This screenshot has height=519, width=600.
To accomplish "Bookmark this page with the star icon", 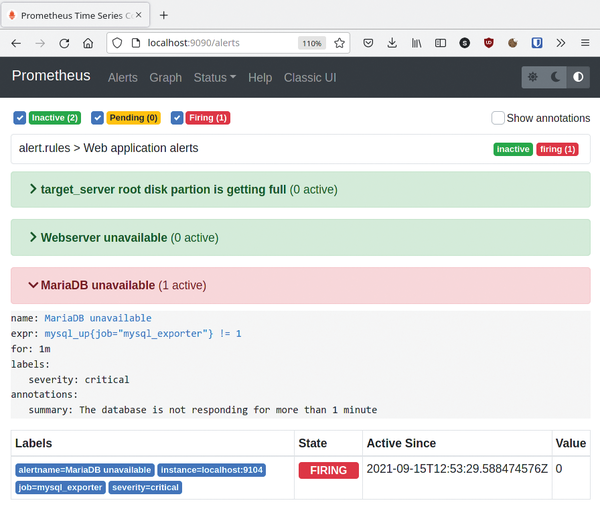I will tap(339, 43).
